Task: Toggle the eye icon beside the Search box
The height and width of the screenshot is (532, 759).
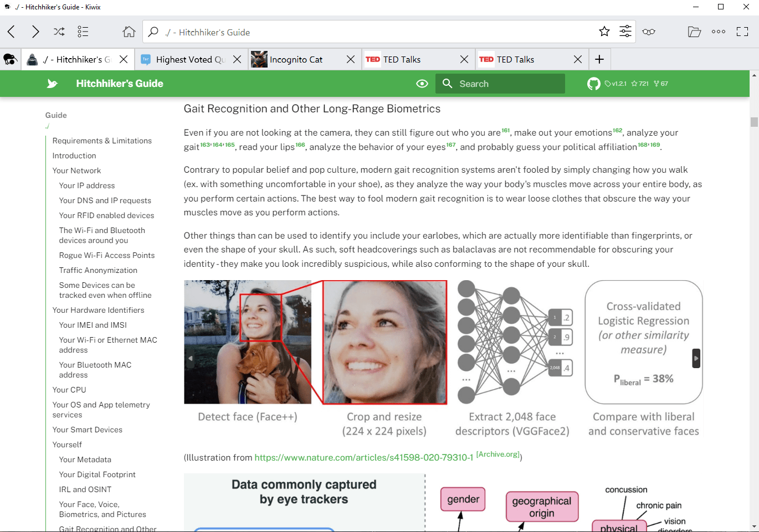Action: pyautogui.click(x=422, y=84)
